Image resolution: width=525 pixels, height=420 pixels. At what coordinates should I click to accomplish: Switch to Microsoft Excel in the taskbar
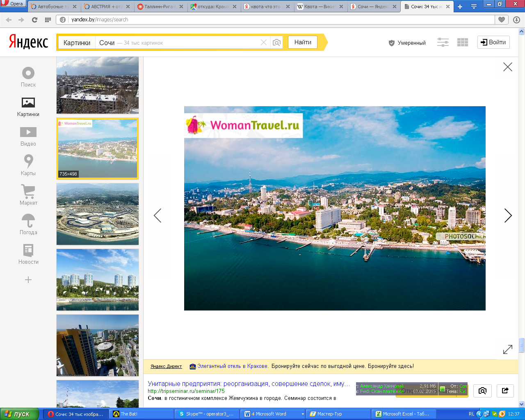point(404,414)
